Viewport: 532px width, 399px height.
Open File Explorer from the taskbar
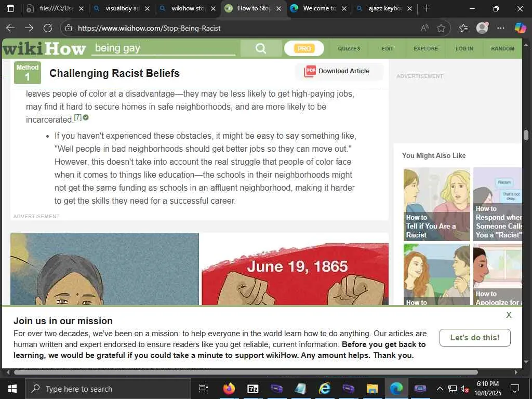pyautogui.click(x=372, y=389)
